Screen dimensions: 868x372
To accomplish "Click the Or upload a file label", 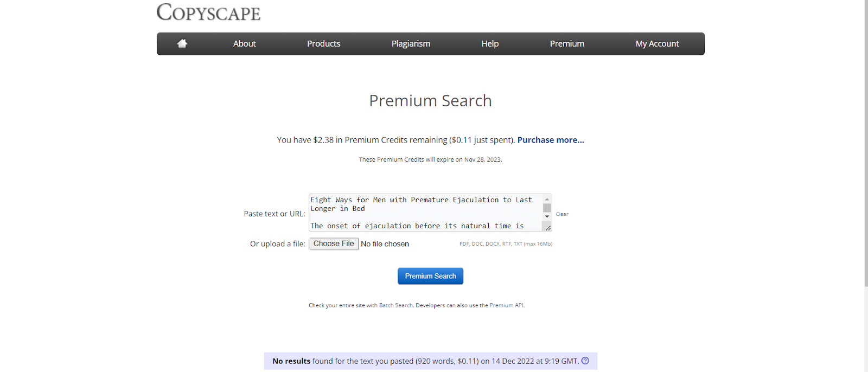I will tap(278, 244).
